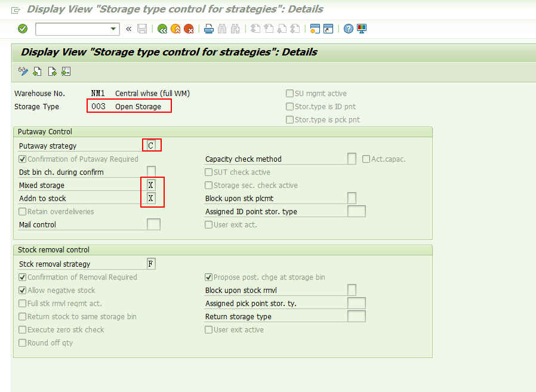The height and width of the screenshot is (392, 536).
Task: Click the Block upon stock rmvl field
Action: click(352, 290)
